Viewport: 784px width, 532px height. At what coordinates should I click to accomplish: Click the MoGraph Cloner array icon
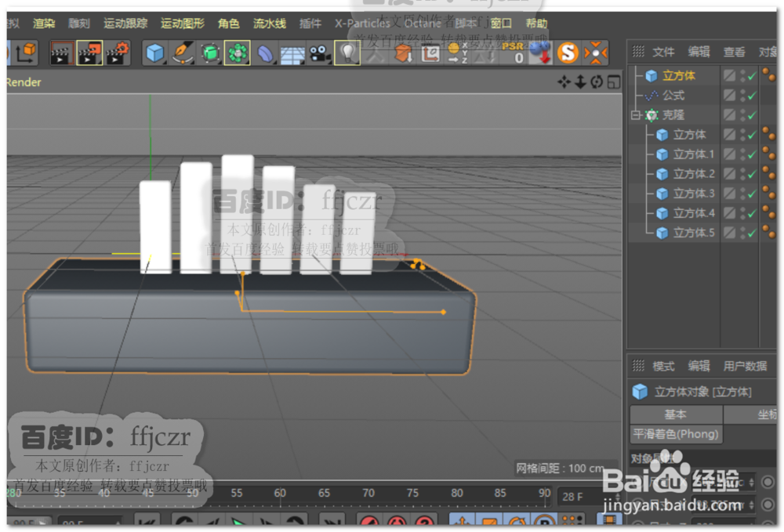tap(238, 53)
